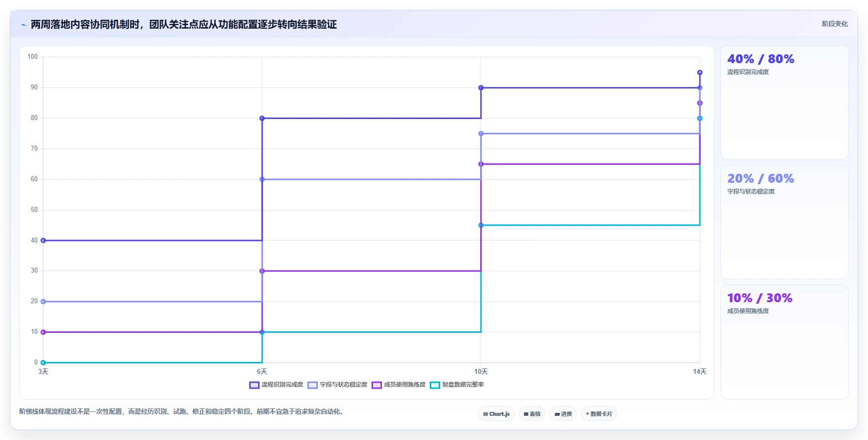Click the 20% / 60% value in the second card
The image size is (868, 440).
760,179
